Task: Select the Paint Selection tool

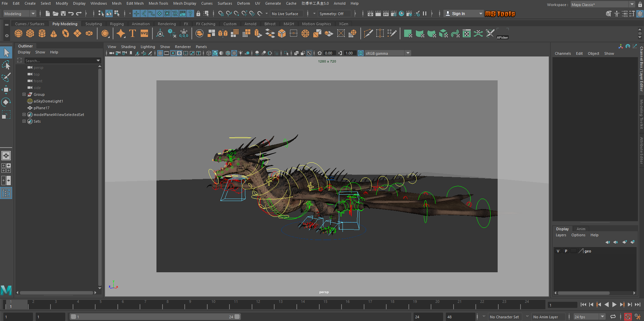Action: [x=6, y=77]
